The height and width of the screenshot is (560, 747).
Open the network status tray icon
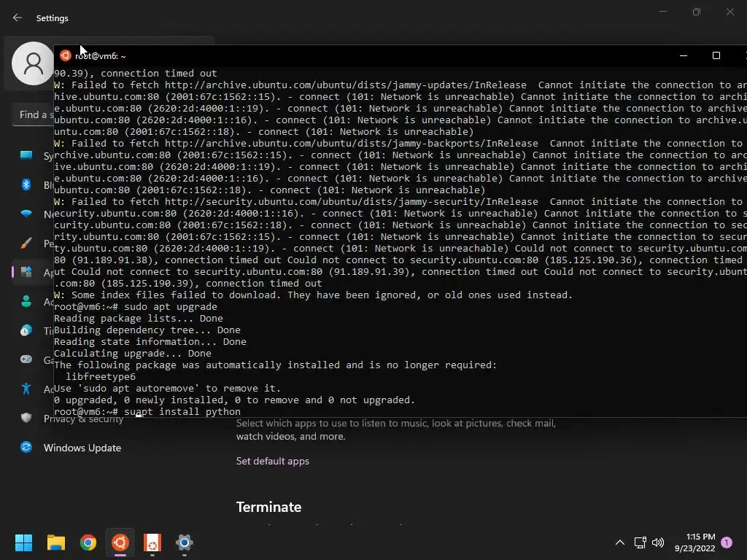pos(640,542)
